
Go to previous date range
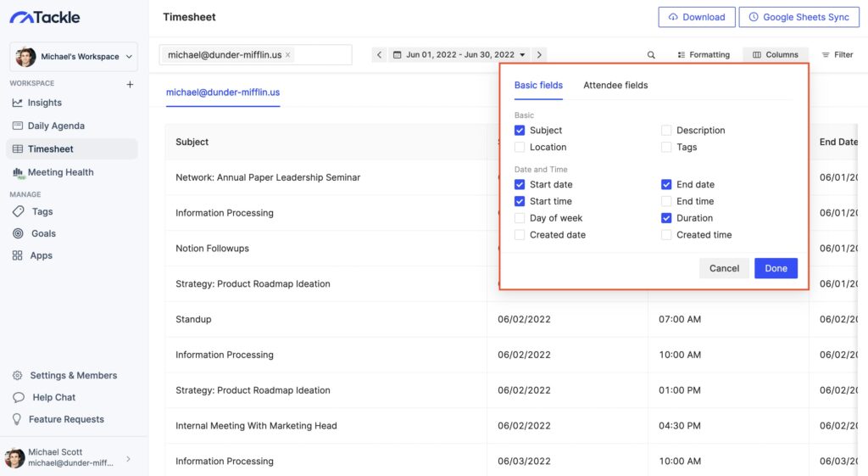[379, 55]
